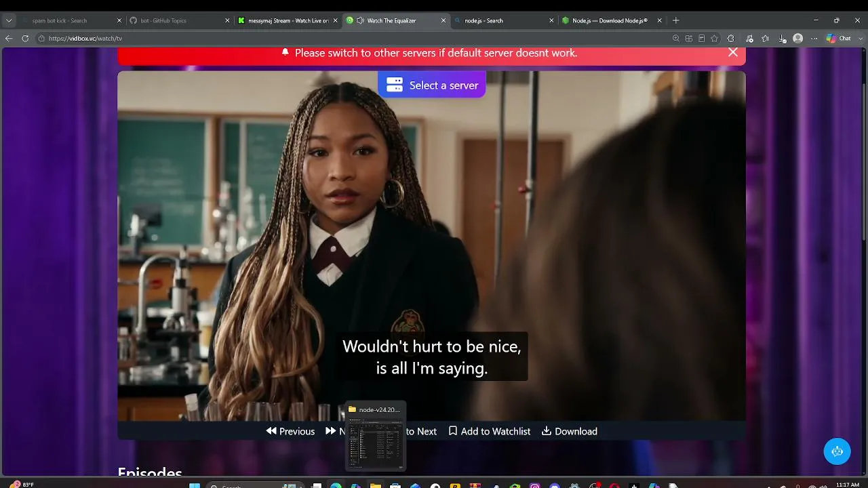Open the browser profile avatar
The image size is (868, 488).
point(798,39)
